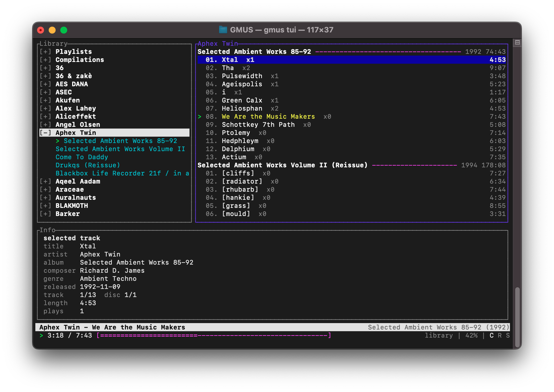This screenshot has width=554, height=392.
Task: Select playing track We Are the Music Makers
Action: [x=351, y=117]
